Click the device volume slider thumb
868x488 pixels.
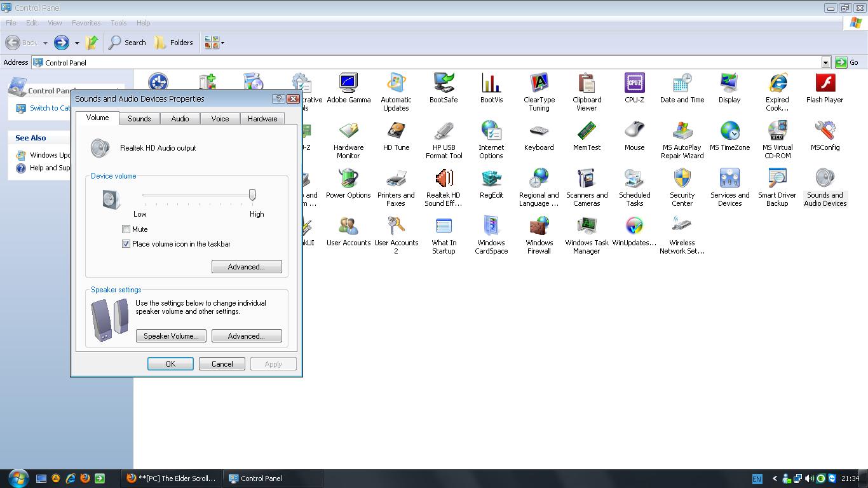252,195
